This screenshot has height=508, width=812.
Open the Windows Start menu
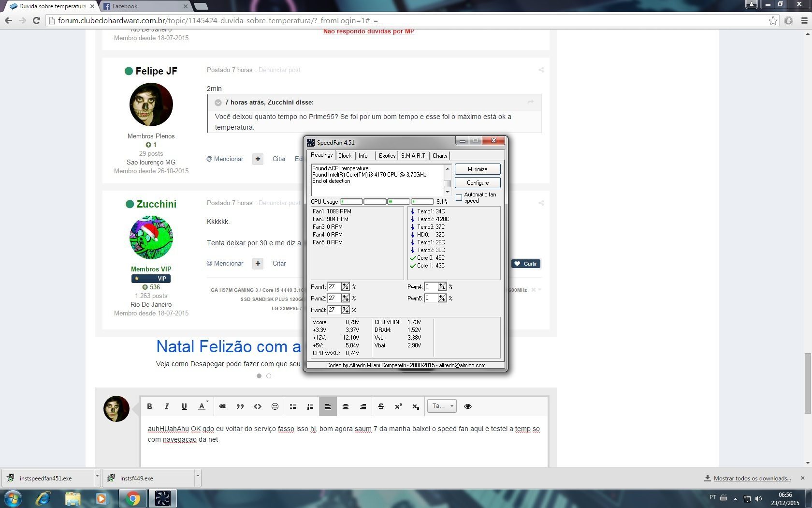13,498
